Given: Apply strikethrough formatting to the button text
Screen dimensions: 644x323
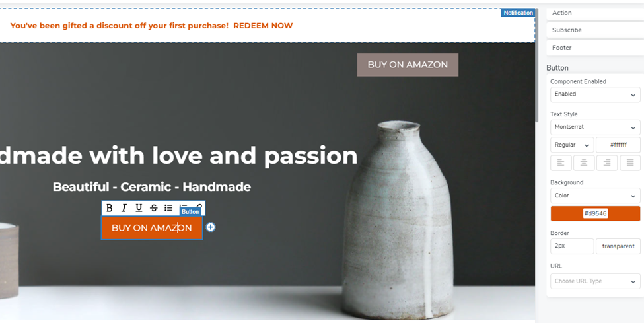Looking at the screenshot, I should click(154, 208).
